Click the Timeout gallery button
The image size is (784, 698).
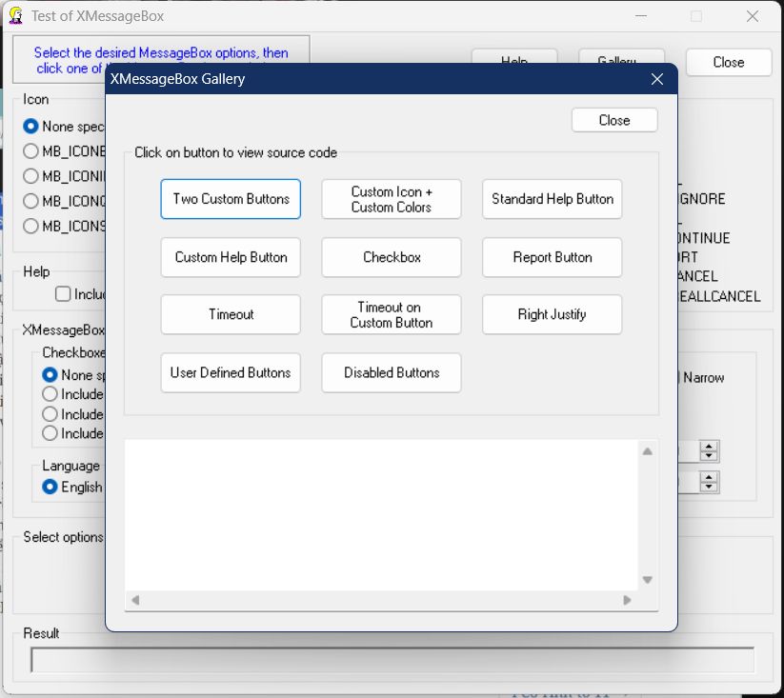pos(231,314)
